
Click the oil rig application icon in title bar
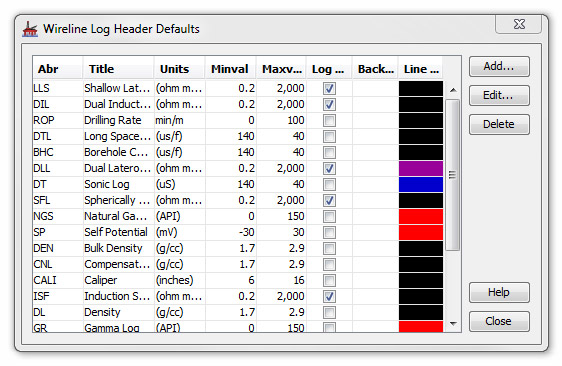click(30, 29)
